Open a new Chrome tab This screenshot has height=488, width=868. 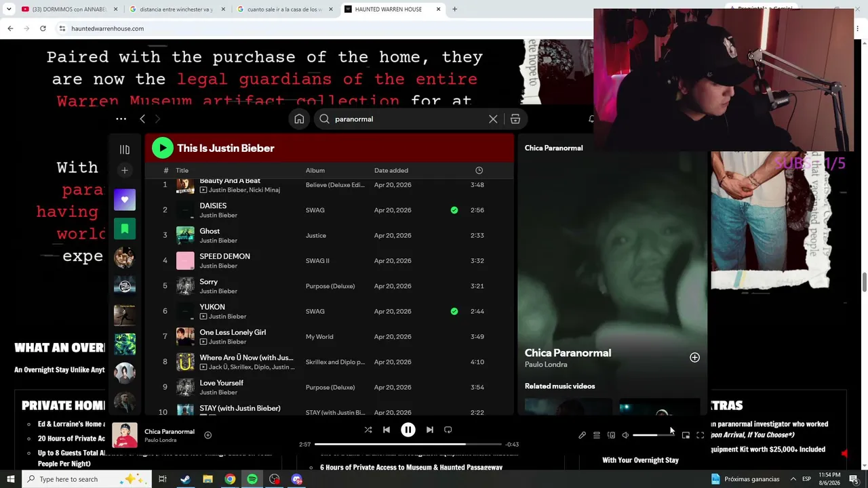(454, 9)
